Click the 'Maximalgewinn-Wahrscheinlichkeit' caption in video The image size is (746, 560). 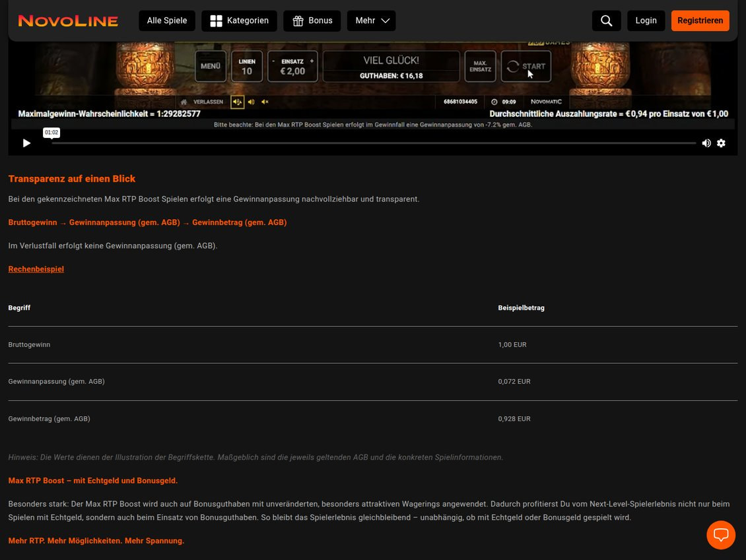[x=110, y=114]
